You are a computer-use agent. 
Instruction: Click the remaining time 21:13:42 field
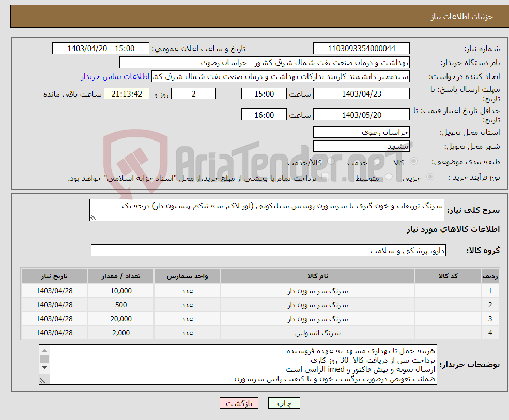127,94
